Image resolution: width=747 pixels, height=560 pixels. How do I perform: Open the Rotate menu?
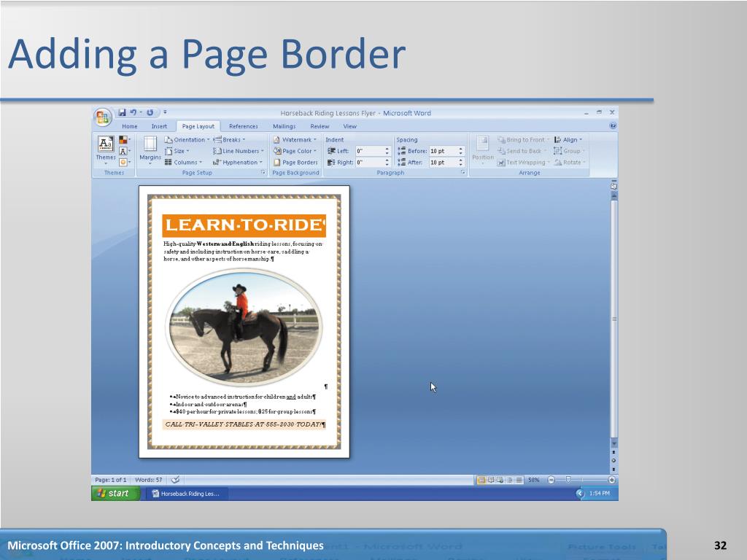click(570, 162)
